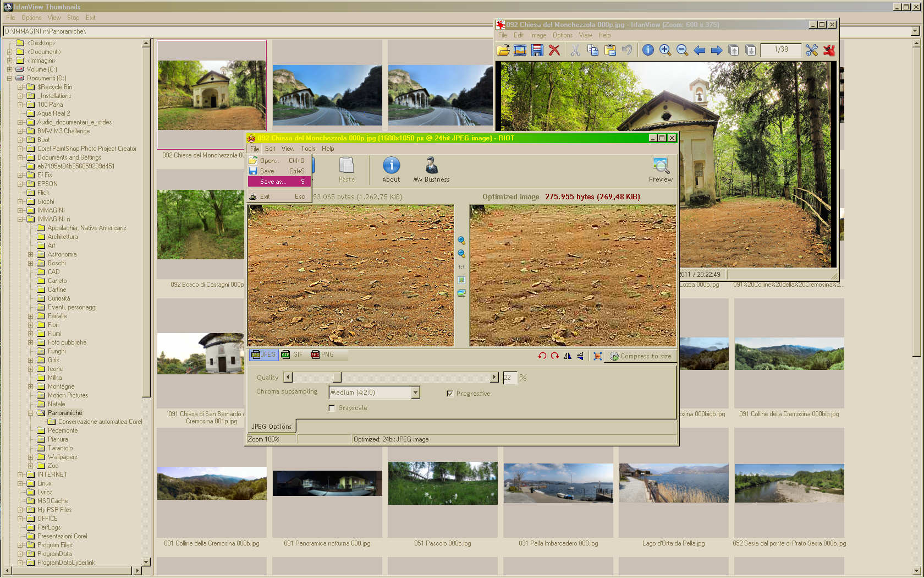Expand the Program Files folder node

(x=20, y=545)
